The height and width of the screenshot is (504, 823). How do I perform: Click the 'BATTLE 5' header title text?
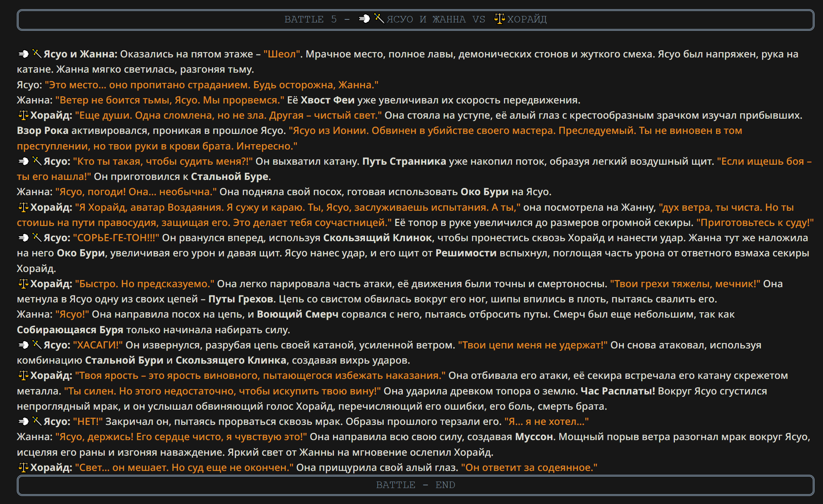coord(415,19)
